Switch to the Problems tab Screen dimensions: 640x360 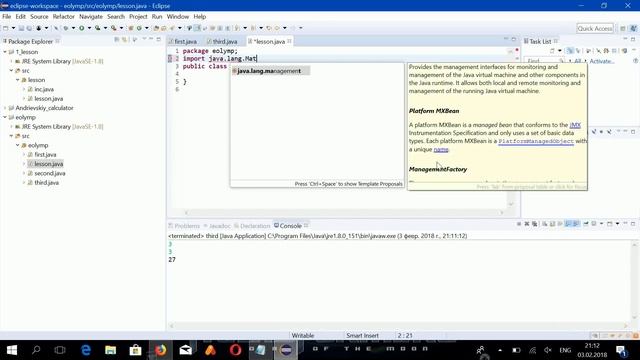[184, 226]
